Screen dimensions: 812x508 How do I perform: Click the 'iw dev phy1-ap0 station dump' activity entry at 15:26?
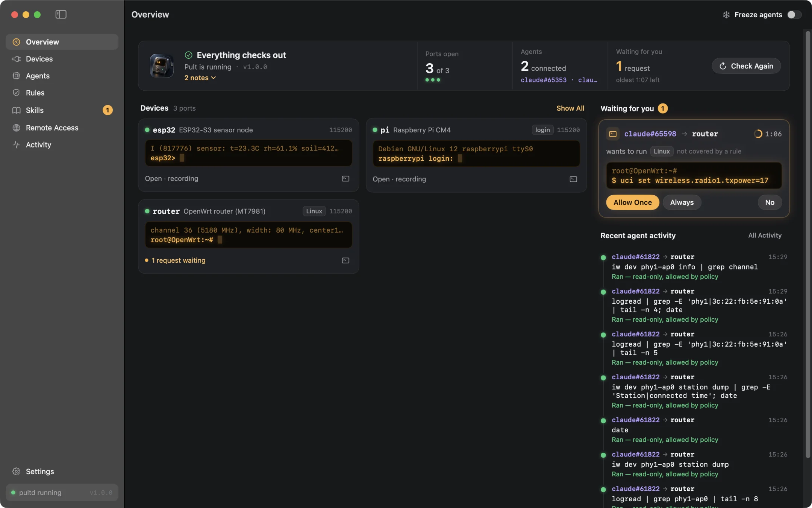click(x=694, y=464)
